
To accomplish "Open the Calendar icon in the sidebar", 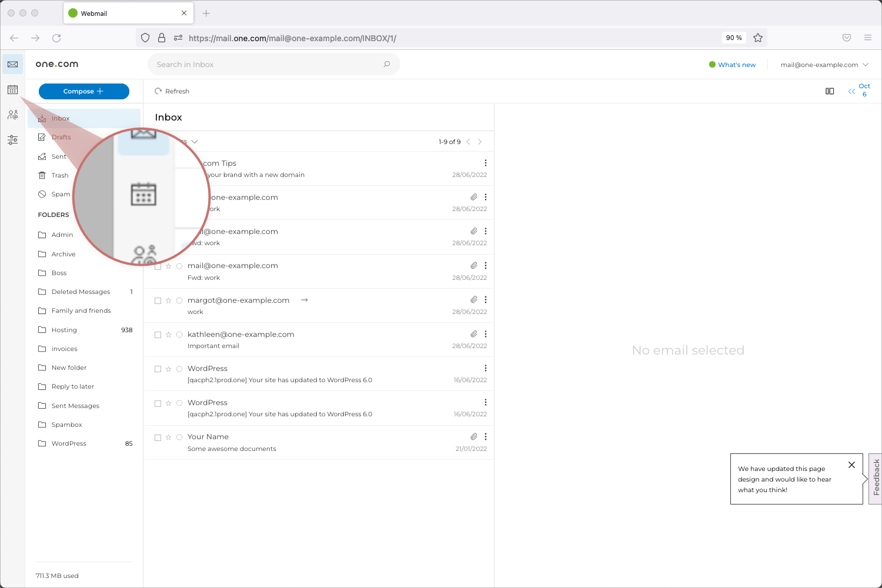I will pos(12,89).
